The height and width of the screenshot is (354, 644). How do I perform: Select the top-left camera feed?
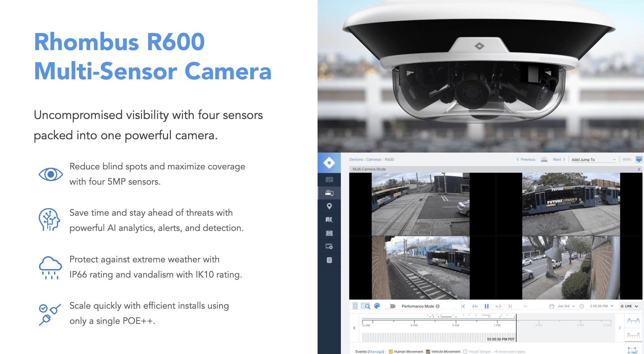click(x=420, y=204)
